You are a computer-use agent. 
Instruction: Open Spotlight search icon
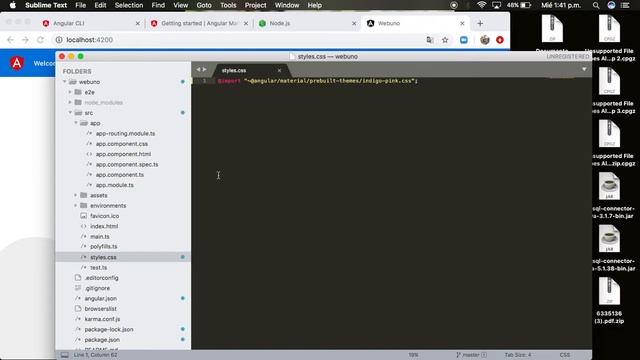point(596,5)
